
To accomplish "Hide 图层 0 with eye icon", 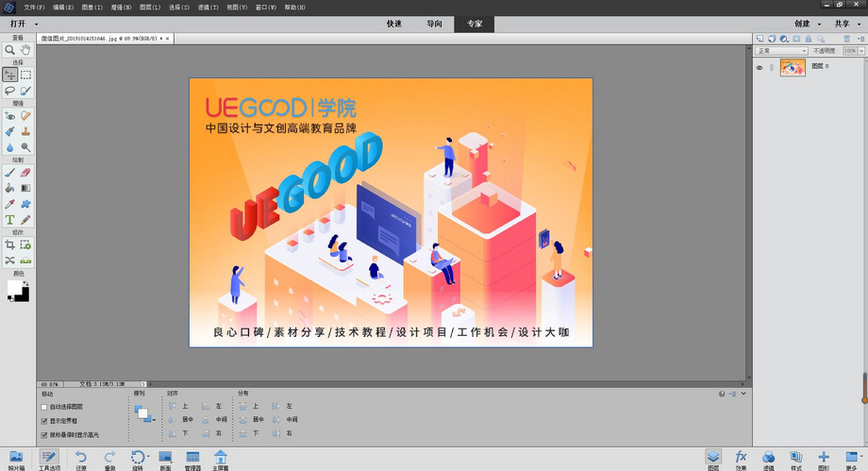I will click(759, 68).
